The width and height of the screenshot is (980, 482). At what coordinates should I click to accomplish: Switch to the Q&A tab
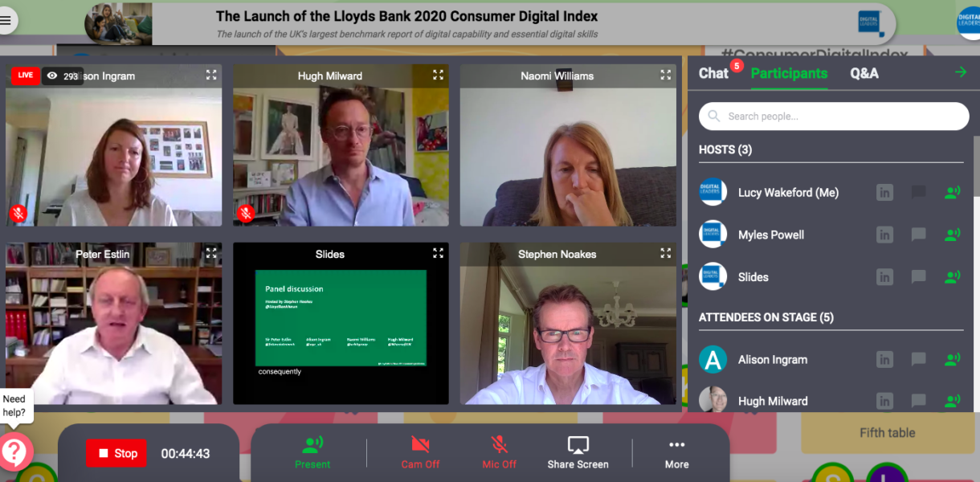(x=864, y=73)
